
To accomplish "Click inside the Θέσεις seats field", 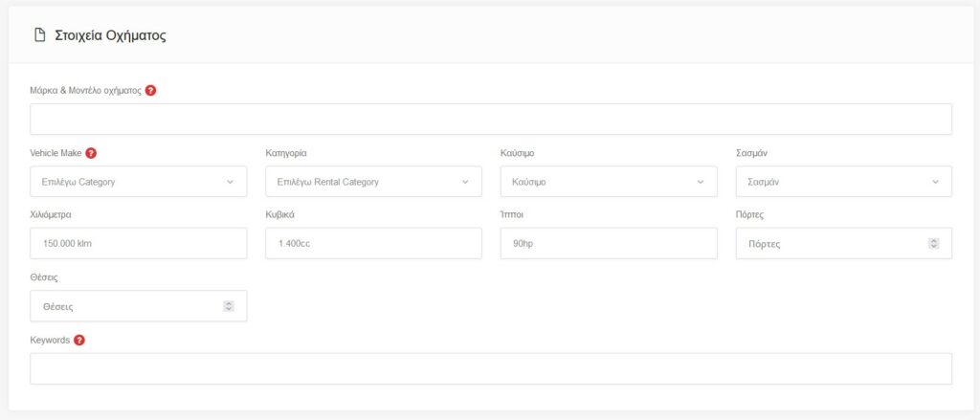I will tap(124, 306).
